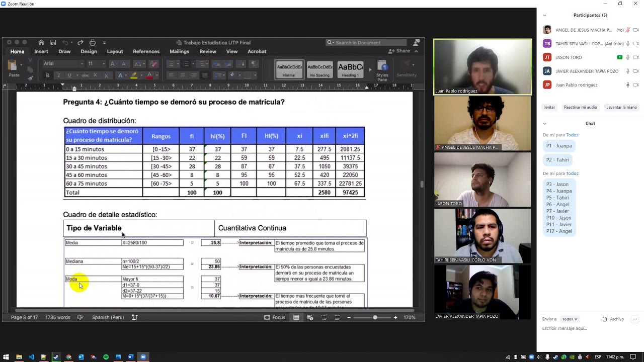Align text left
This screenshot has height=362, width=644.
[x=171, y=75]
